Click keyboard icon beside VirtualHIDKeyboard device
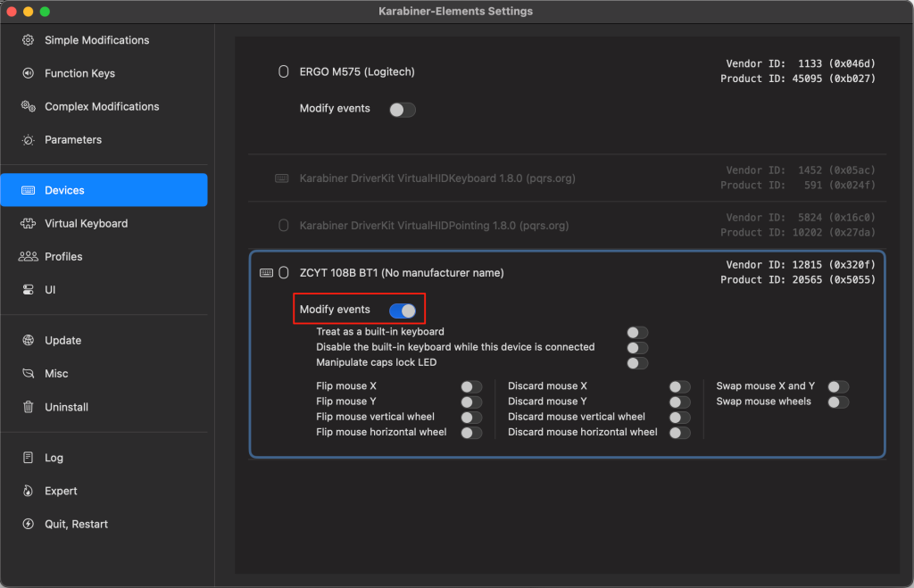Image resolution: width=914 pixels, height=588 pixels. (281, 178)
